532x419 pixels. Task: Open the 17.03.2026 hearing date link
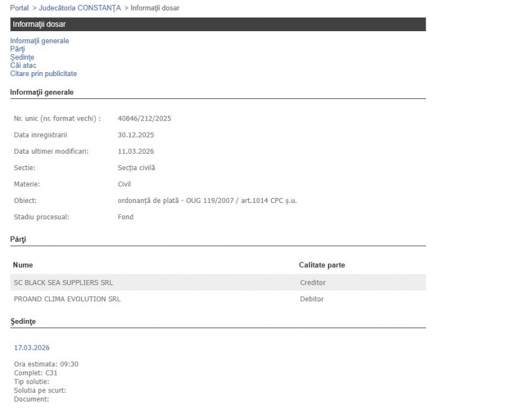32,347
